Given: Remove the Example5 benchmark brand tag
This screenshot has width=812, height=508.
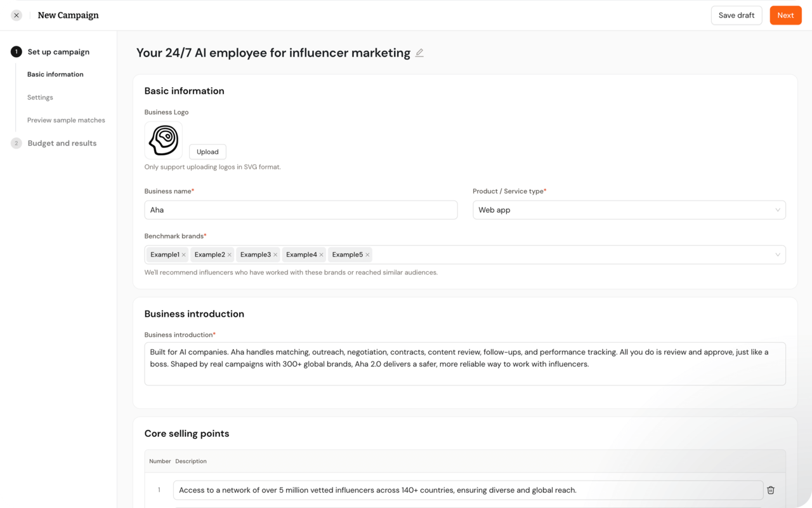Looking at the screenshot, I should tap(367, 255).
